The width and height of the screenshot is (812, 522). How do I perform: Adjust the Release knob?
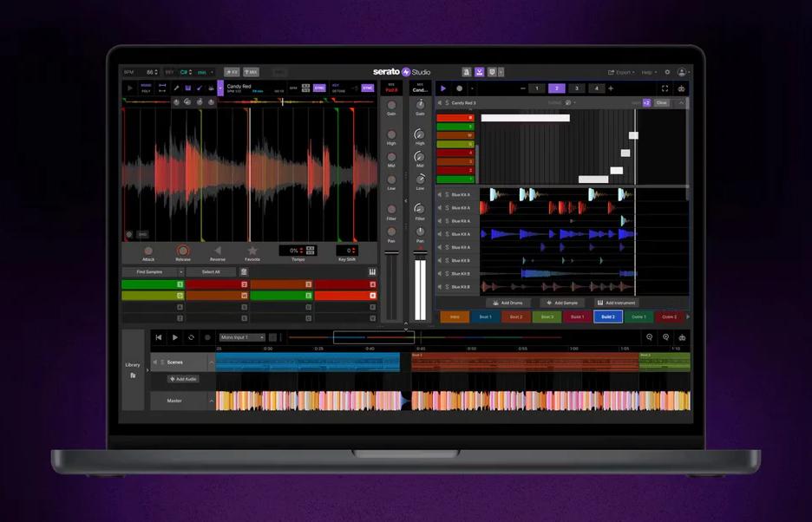pyautogui.click(x=183, y=251)
